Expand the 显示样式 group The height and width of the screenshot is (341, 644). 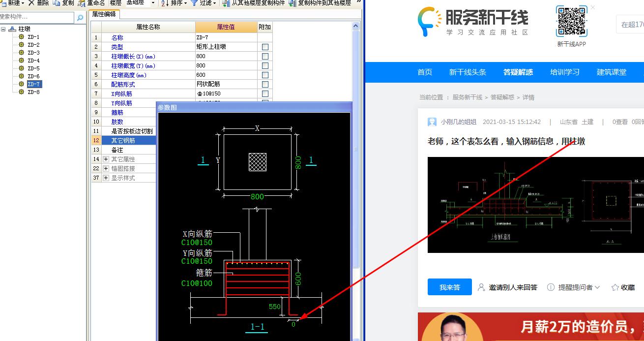point(106,178)
